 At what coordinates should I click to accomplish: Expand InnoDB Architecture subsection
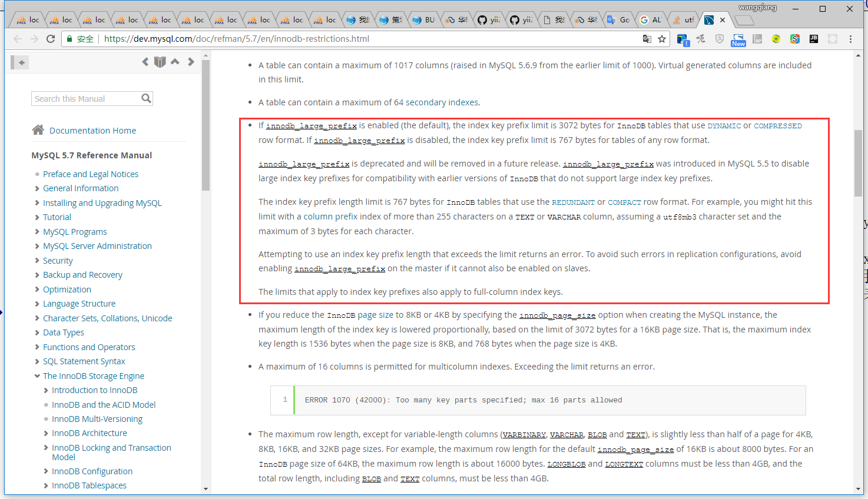[x=47, y=433]
